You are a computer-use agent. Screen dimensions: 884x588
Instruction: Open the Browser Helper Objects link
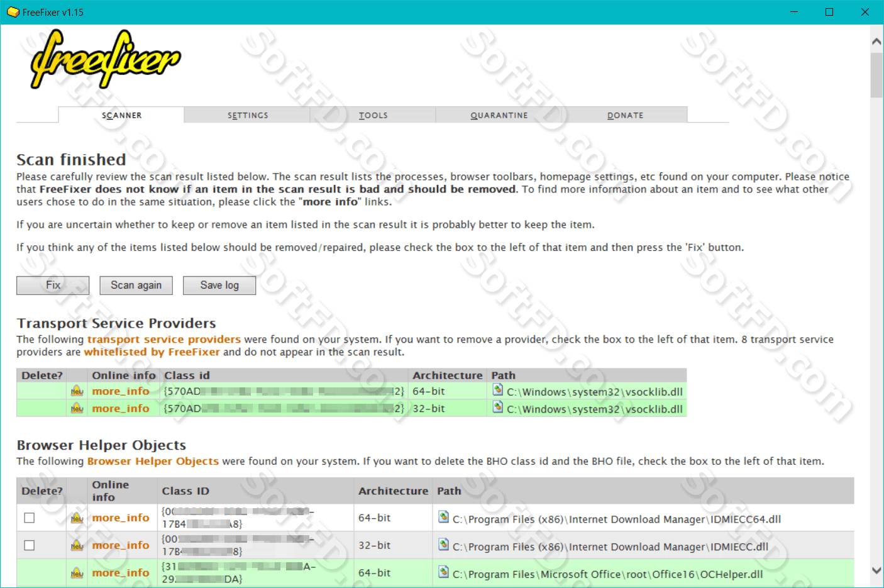coord(153,462)
